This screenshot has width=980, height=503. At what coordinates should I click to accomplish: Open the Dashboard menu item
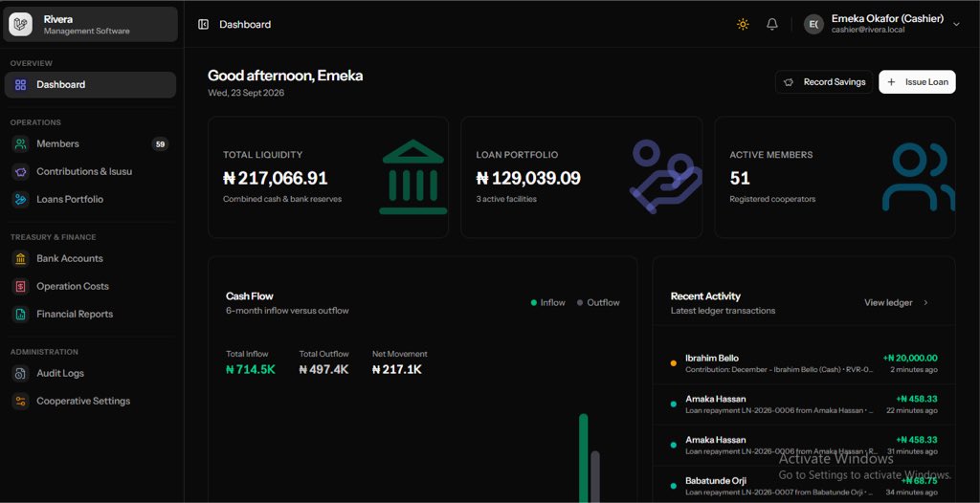click(x=90, y=84)
